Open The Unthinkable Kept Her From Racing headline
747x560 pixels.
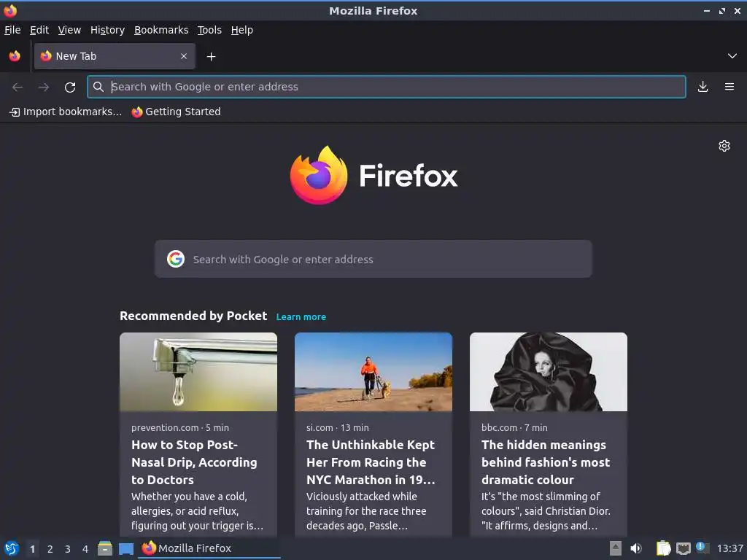click(x=371, y=462)
